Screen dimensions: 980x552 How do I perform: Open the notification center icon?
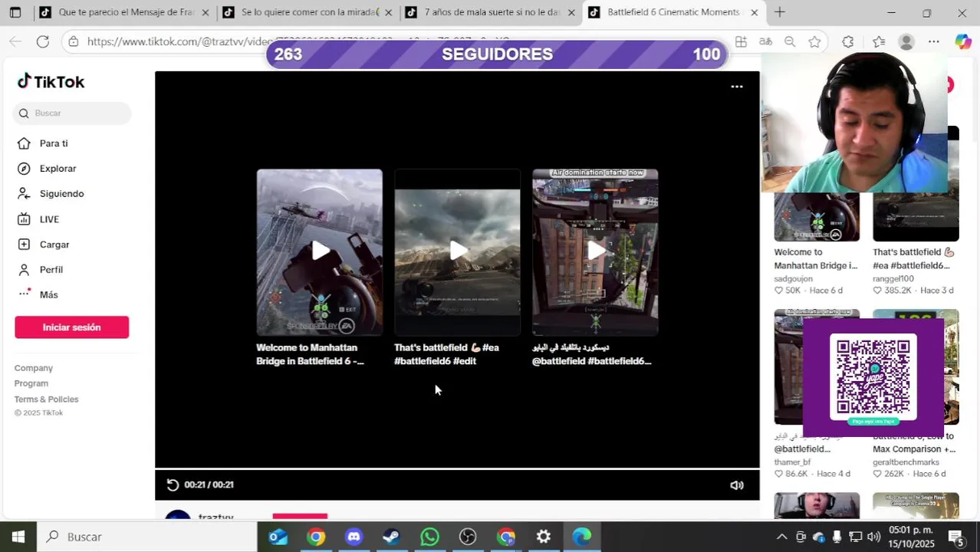956,537
